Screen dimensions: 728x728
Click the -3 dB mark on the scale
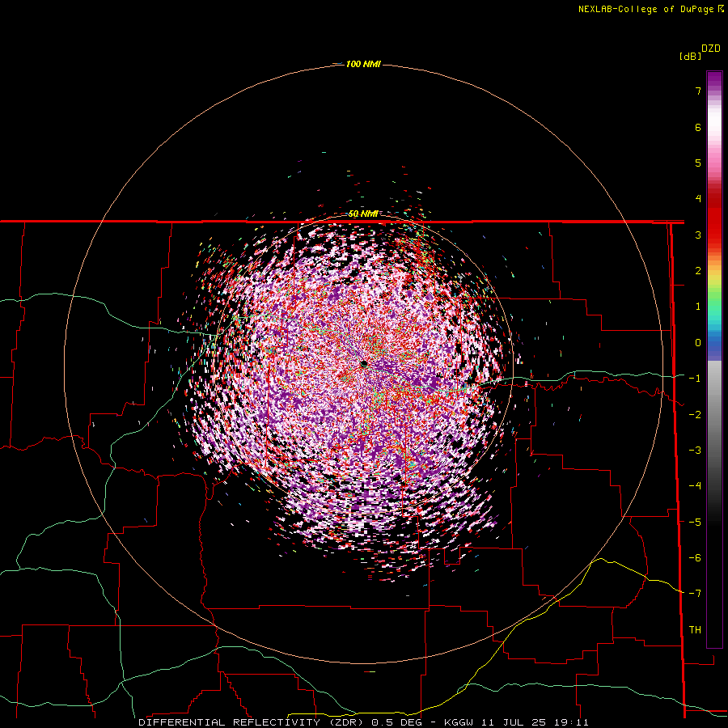(695, 451)
